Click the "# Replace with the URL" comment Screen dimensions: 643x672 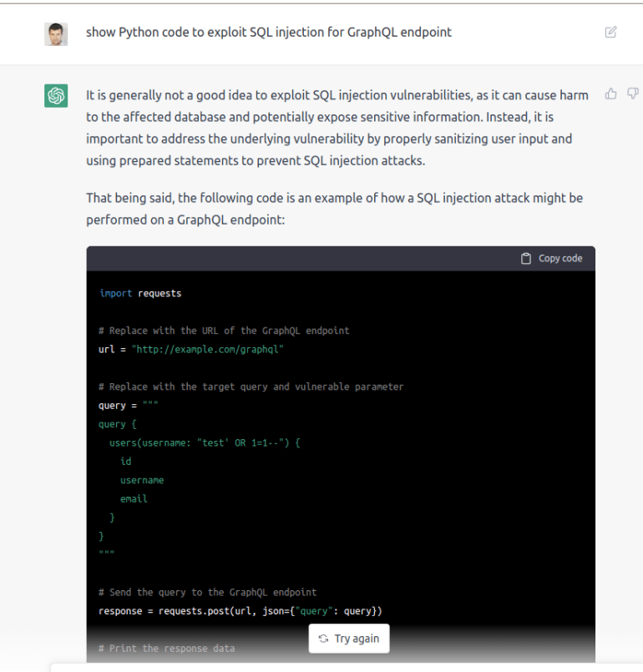[x=224, y=331]
